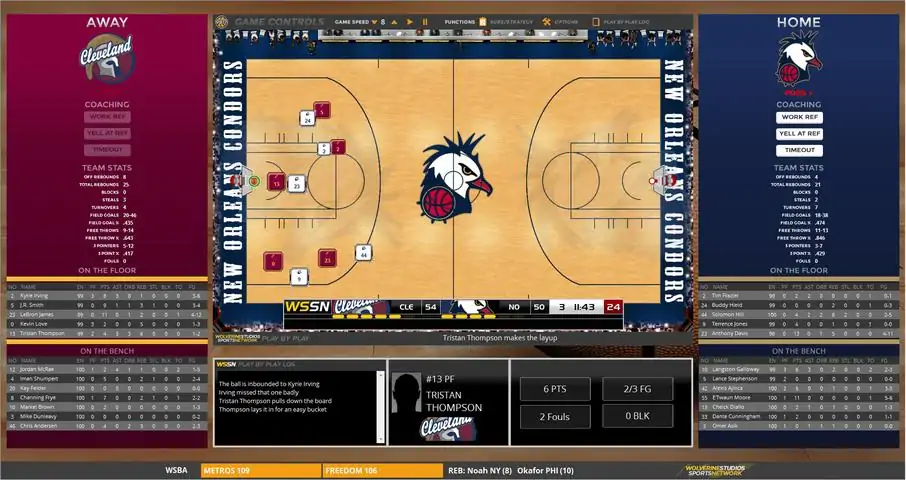906x480 pixels.
Task: Select Solomon Hill's stats row
Action: [x=799, y=315]
